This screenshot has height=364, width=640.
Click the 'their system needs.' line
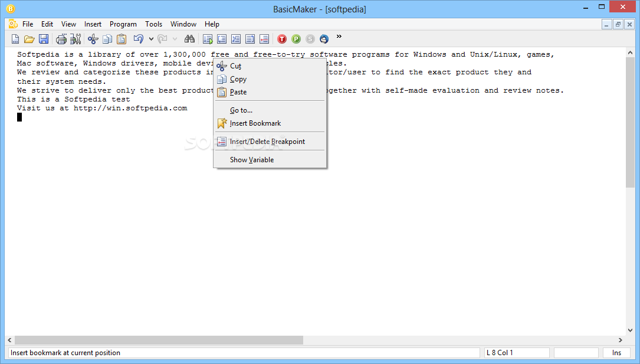pyautogui.click(x=61, y=81)
